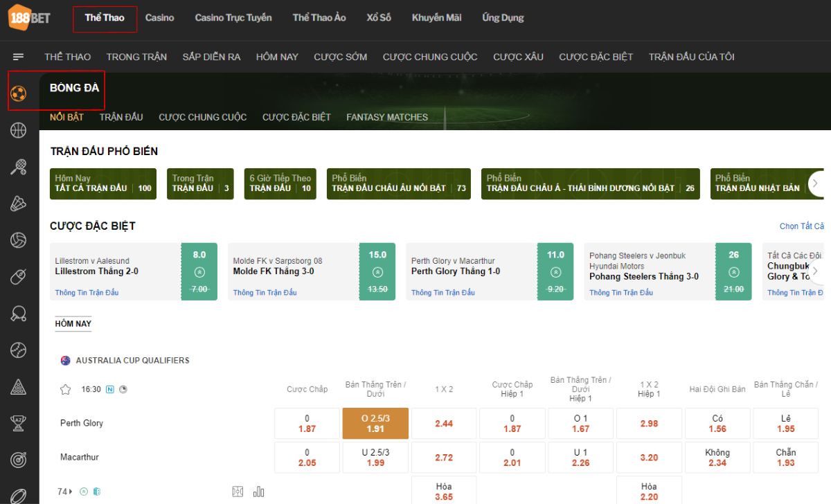
Task: Open the Cược Chung Cuộc menu item
Action: pyautogui.click(x=430, y=57)
